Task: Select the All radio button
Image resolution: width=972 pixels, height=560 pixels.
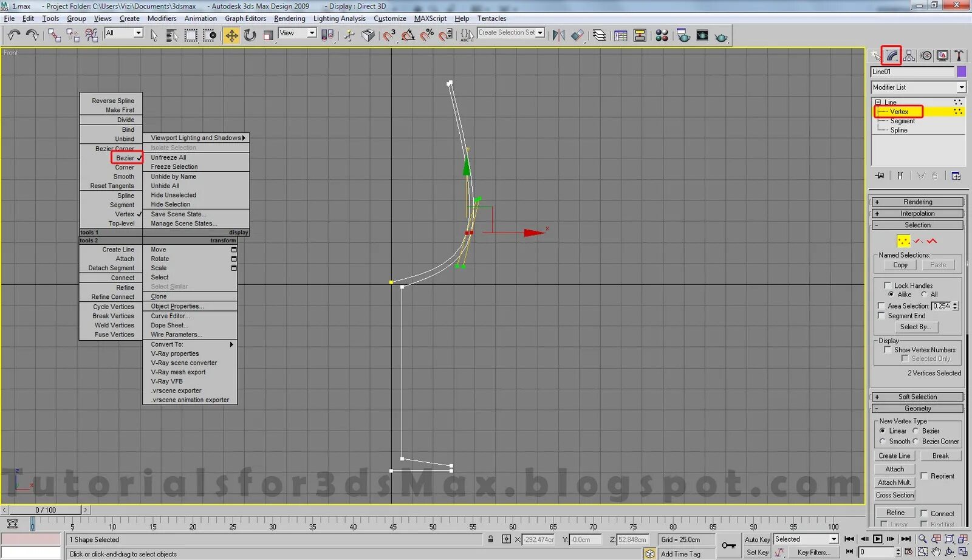Action: click(924, 294)
